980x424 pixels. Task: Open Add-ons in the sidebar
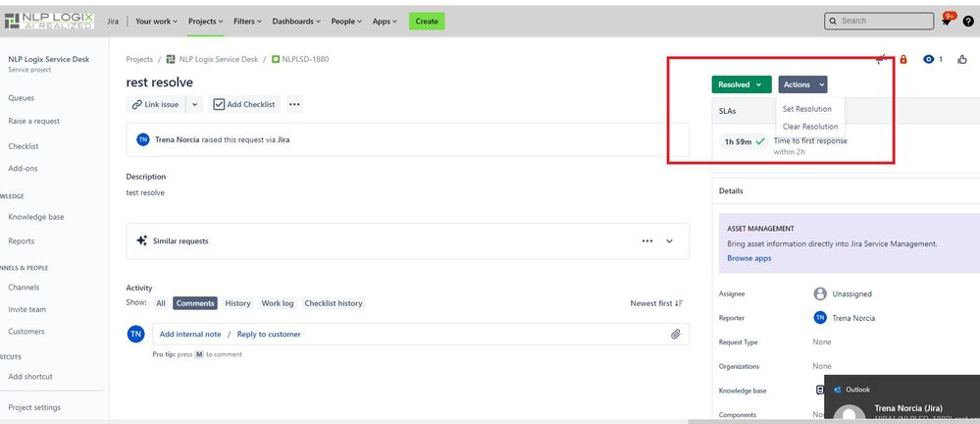tap(23, 168)
